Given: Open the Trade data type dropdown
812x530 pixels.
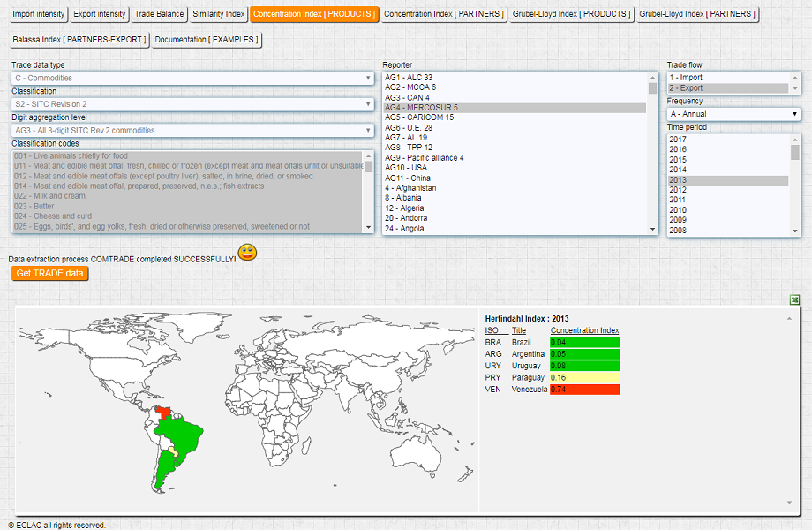Looking at the screenshot, I should pyautogui.click(x=192, y=78).
